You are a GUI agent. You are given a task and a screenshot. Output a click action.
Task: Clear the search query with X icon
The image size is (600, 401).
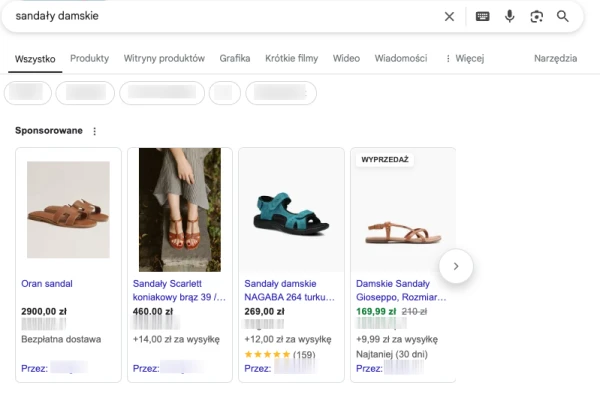tap(449, 16)
